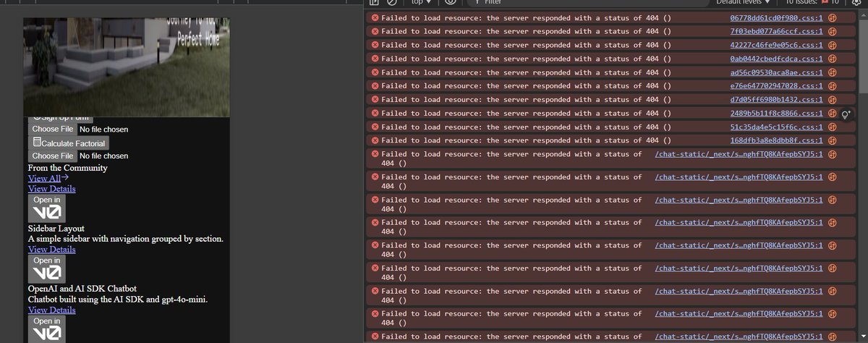
Task: Click the orange icon beside 2489b5b11f8c8866.css:1
Action: 833,113
